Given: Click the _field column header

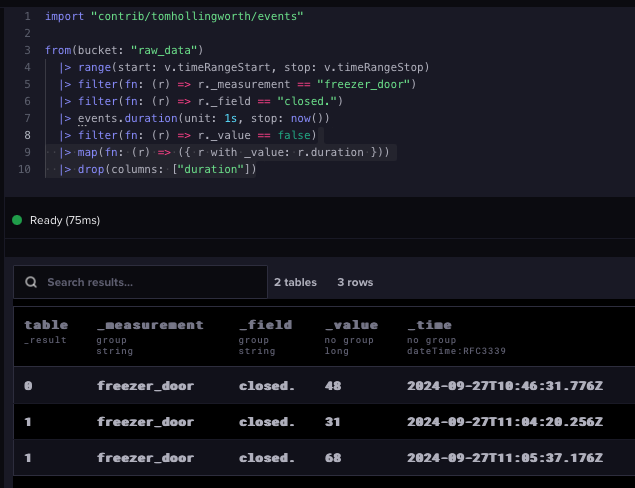Looking at the screenshot, I should coord(265,325).
